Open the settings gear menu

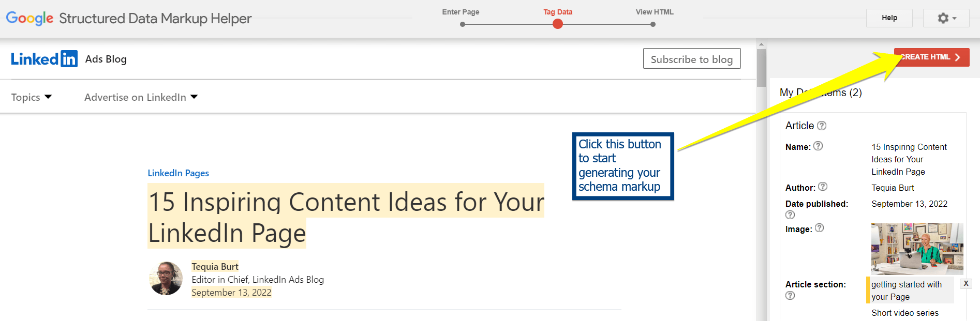946,18
